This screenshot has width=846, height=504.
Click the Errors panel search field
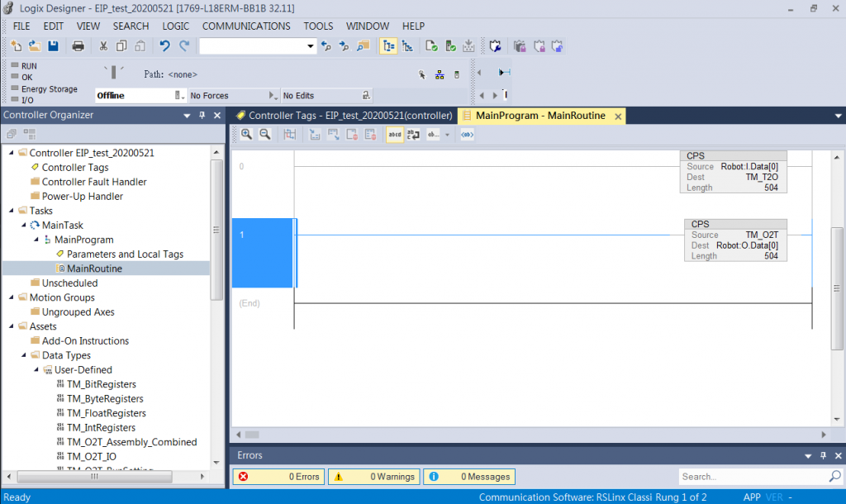coord(752,477)
